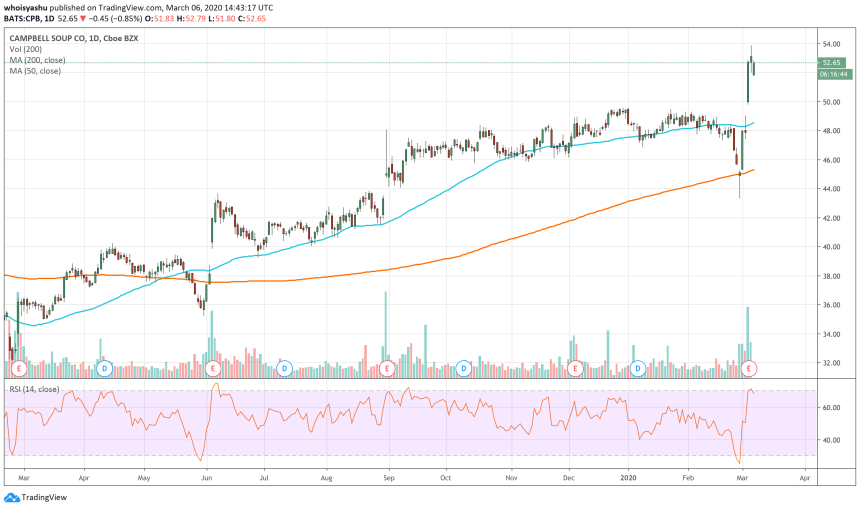Click the 50.00 price axis label
The height and width of the screenshot is (509, 860).
pos(831,102)
